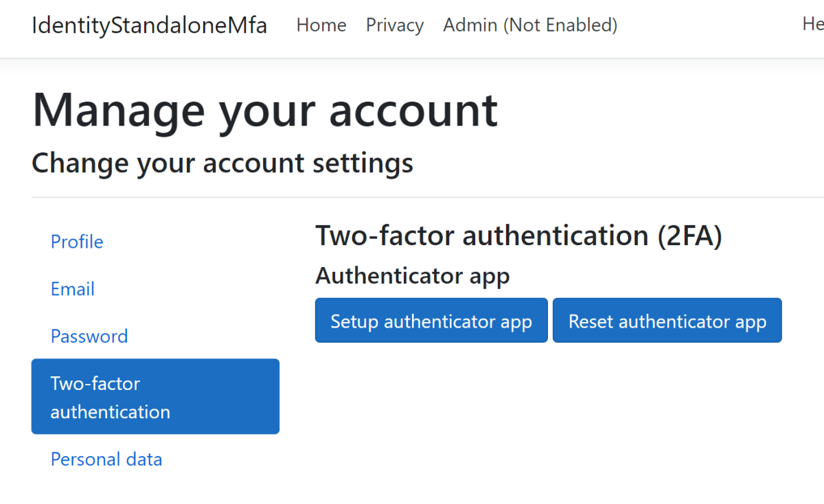Switch to the Profile sidebar tab
The image size is (824, 504).
point(76,242)
